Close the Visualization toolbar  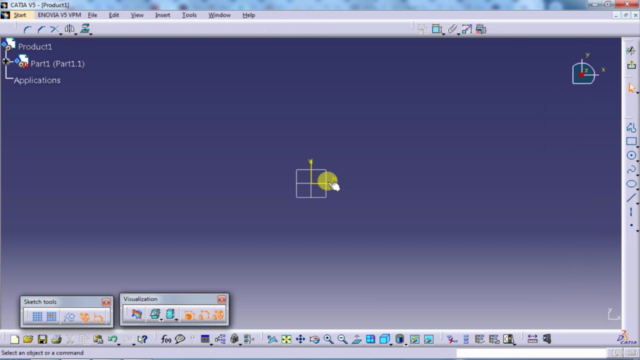point(222,299)
